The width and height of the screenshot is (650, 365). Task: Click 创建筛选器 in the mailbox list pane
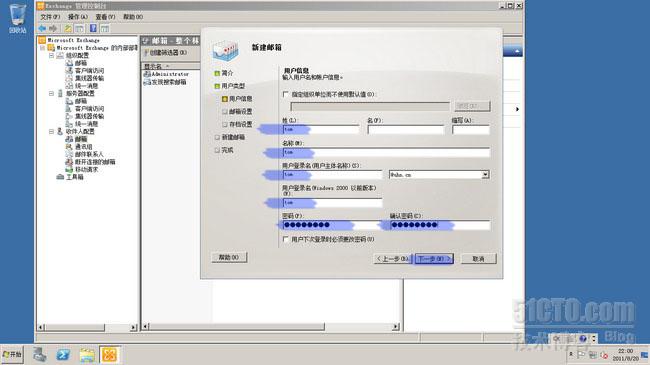point(166,53)
